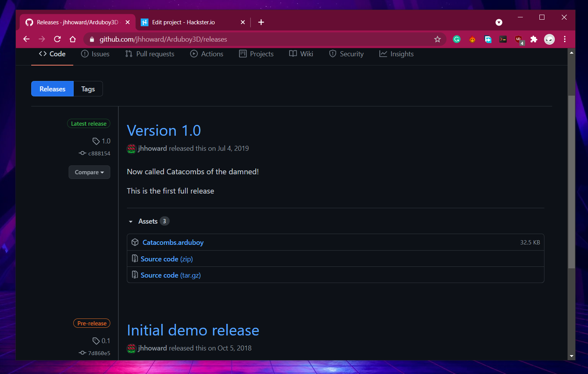Viewport: 588px width, 374px height.
Task: Click the Catacombs.arduboy package icon
Action: 135,242
